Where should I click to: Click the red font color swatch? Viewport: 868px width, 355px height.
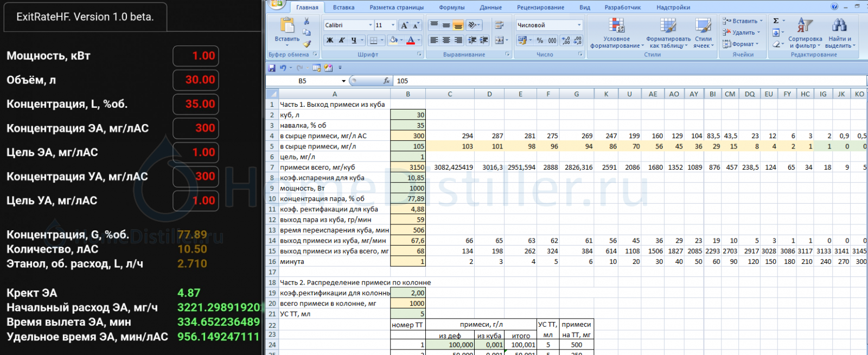(x=411, y=41)
